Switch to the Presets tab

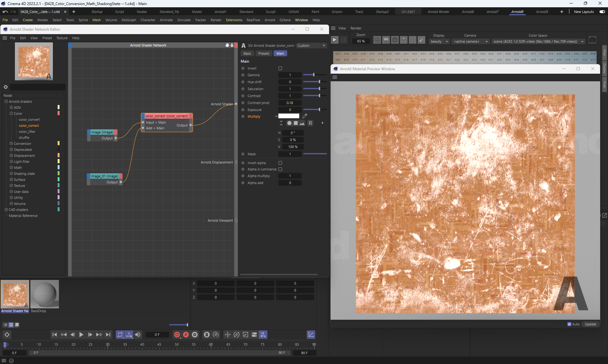point(263,53)
